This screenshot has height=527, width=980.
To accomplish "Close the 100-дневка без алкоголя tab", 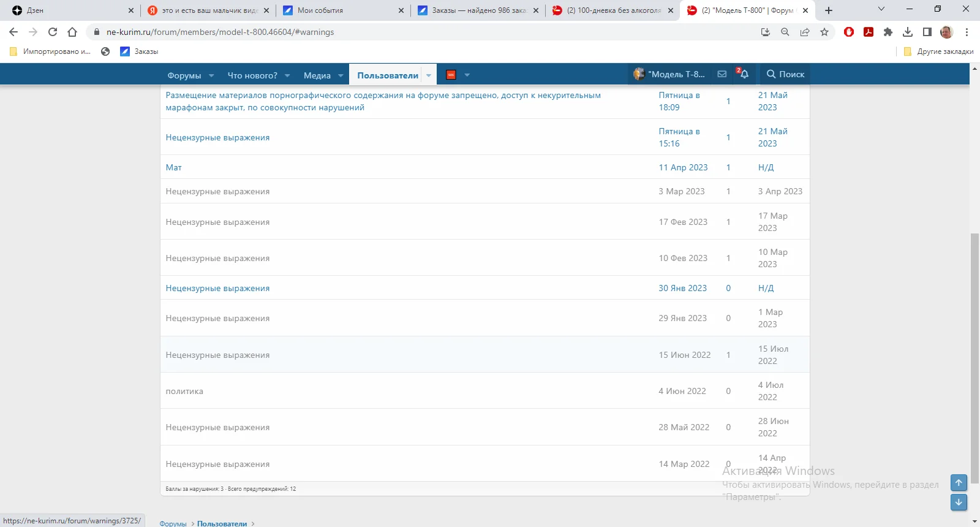I will coord(671,10).
